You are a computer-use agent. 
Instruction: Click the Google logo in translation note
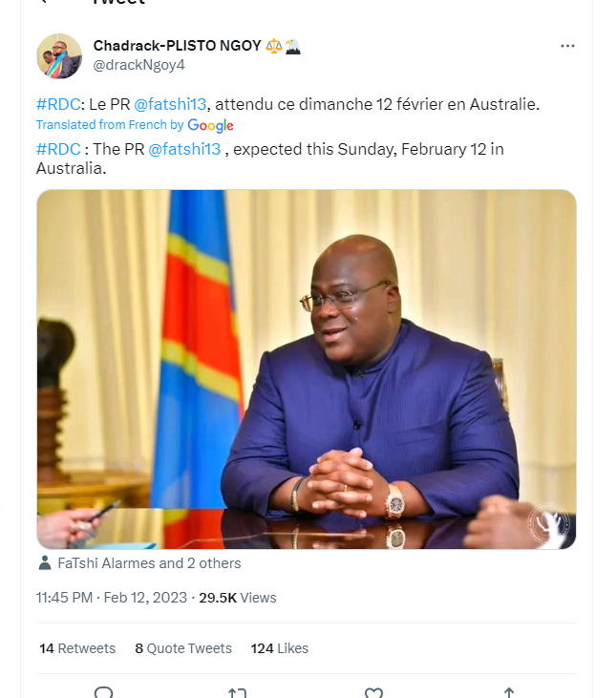tap(211, 125)
